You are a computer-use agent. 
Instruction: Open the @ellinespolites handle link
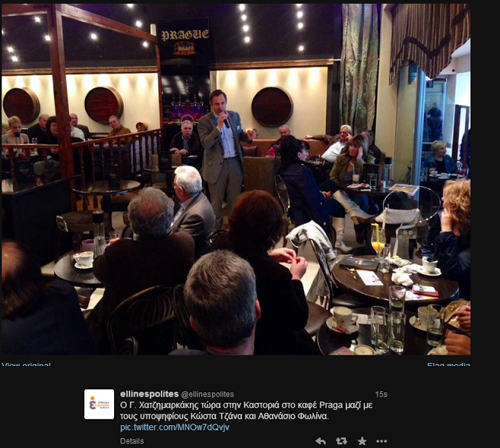pos(208,394)
